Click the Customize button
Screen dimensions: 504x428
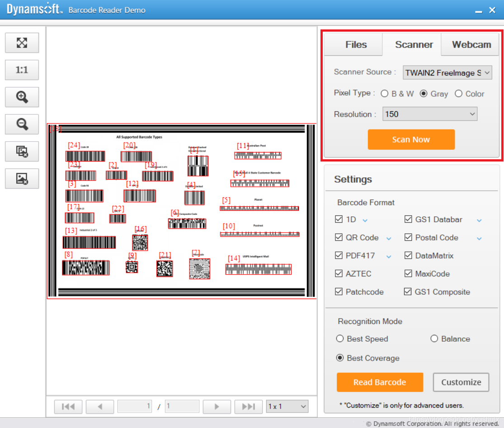pos(461,382)
